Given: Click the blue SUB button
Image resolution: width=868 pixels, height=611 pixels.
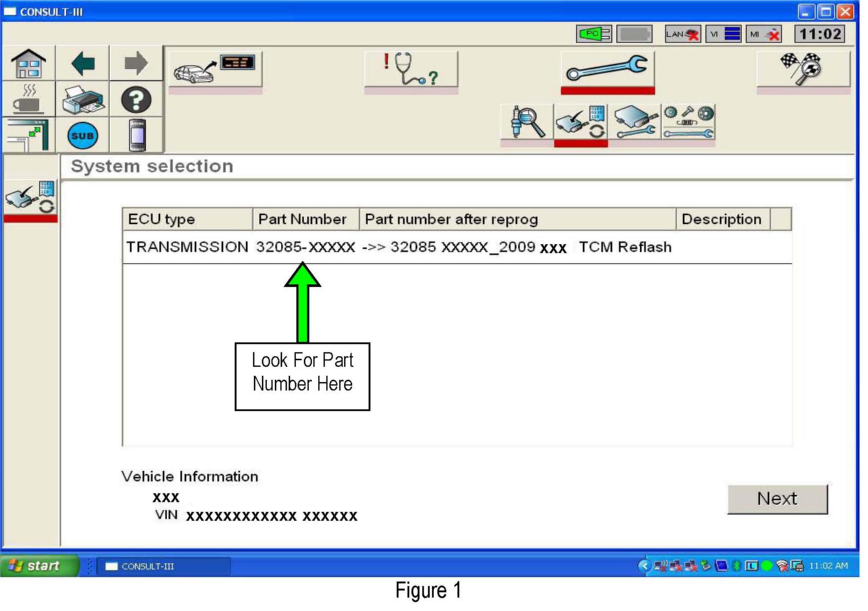Looking at the screenshot, I should pyautogui.click(x=83, y=135).
